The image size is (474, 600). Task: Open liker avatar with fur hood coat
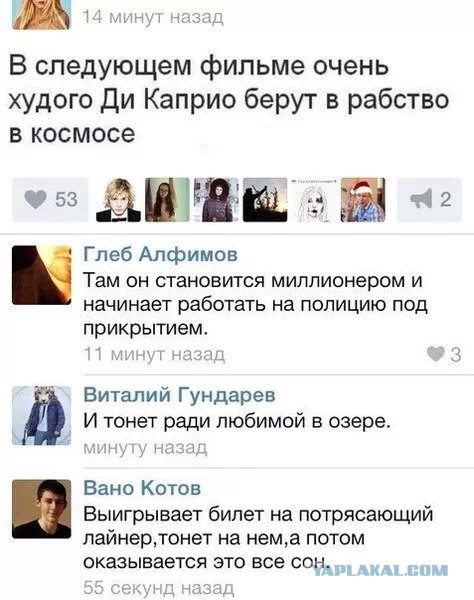(x=216, y=200)
